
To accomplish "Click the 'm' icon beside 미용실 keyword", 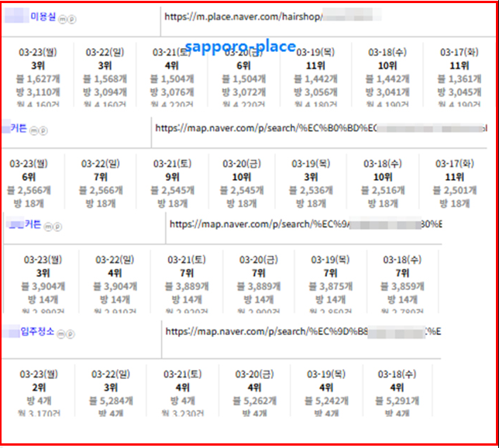I will (x=61, y=17).
